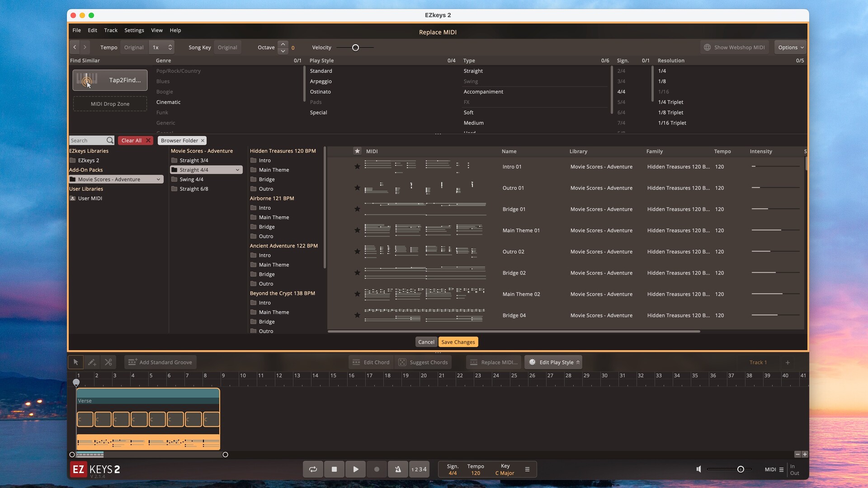Expand the Straight 4/4 folder dropdown

point(237,170)
